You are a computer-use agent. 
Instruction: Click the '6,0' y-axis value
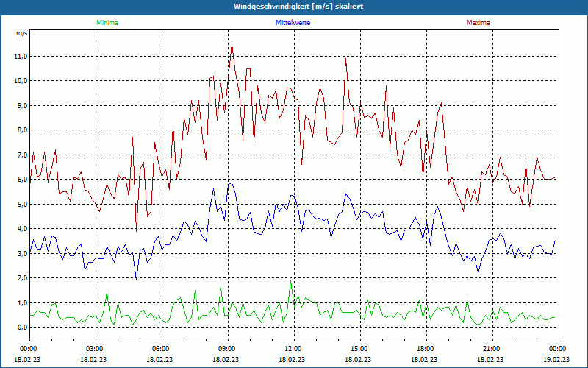click(x=22, y=180)
